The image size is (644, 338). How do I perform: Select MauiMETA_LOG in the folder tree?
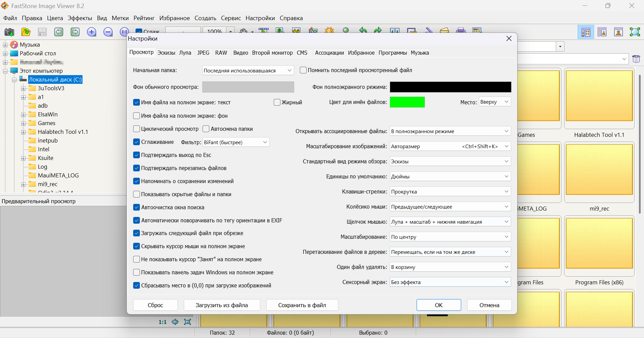point(58,175)
